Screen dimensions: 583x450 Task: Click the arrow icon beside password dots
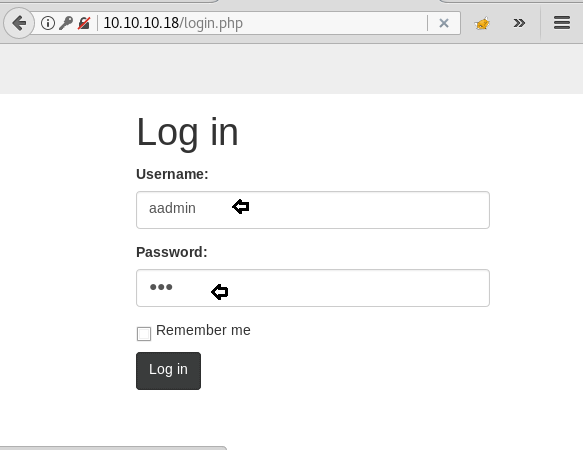pyautogui.click(x=219, y=292)
